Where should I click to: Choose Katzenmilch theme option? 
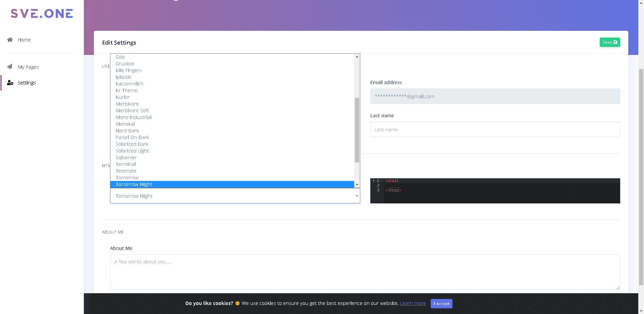(x=232, y=84)
